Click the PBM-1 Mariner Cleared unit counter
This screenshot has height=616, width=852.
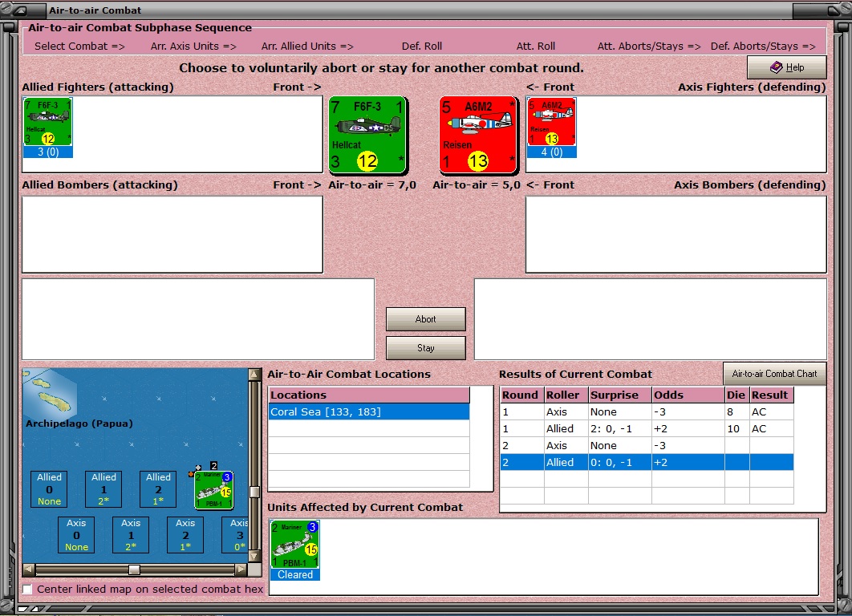tap(295, 550)
